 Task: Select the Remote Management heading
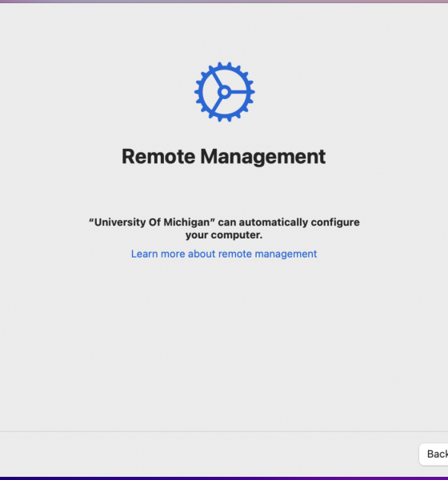(223, 157)
